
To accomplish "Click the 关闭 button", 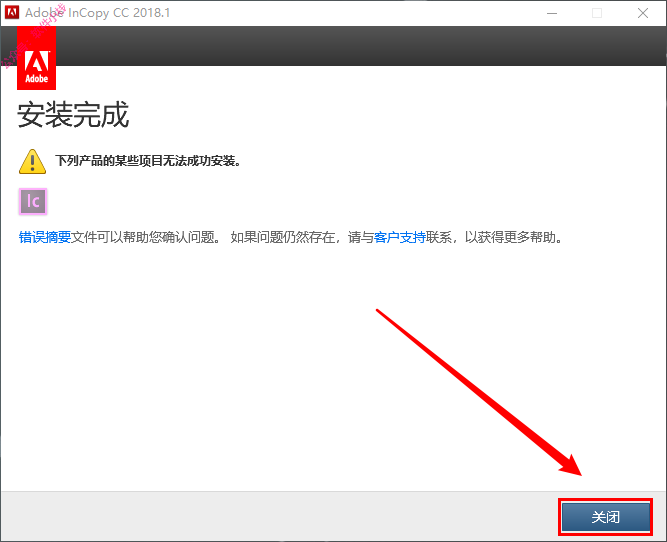I will [x=606, y=517].
